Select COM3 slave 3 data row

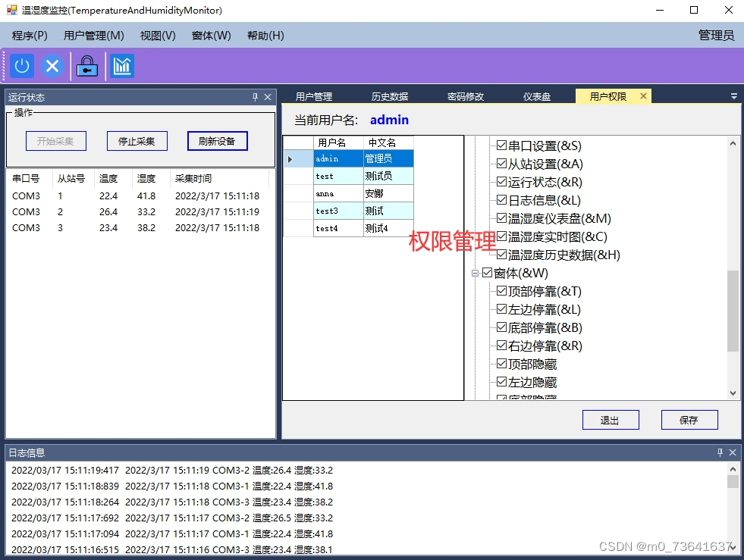(x=137, y=227)
